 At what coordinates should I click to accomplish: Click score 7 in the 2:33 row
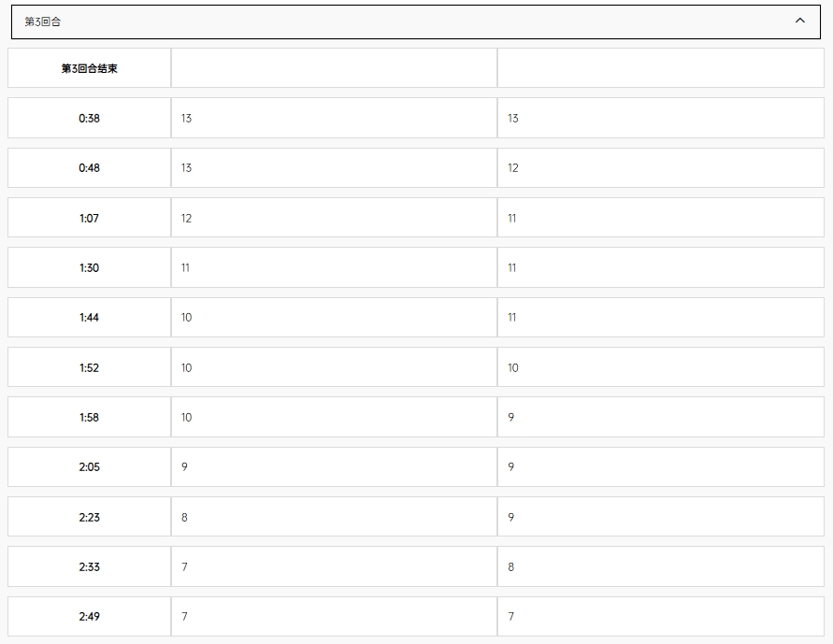[184, 566]
